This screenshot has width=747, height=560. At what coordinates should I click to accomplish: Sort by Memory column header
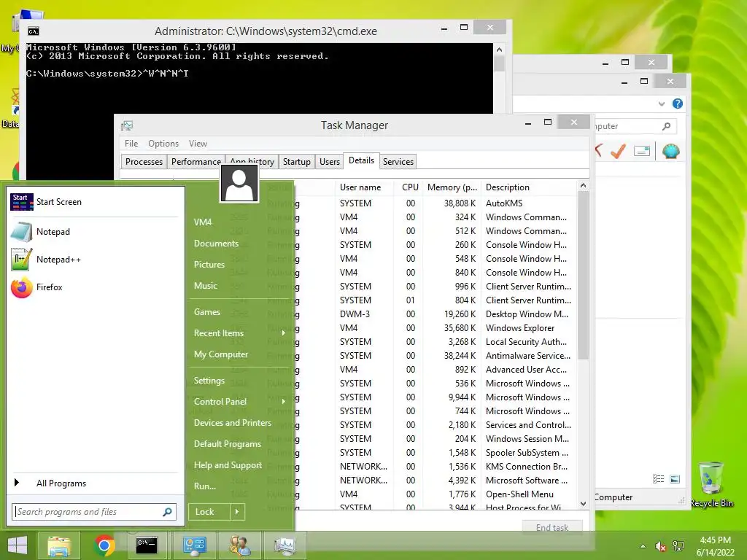452,187
